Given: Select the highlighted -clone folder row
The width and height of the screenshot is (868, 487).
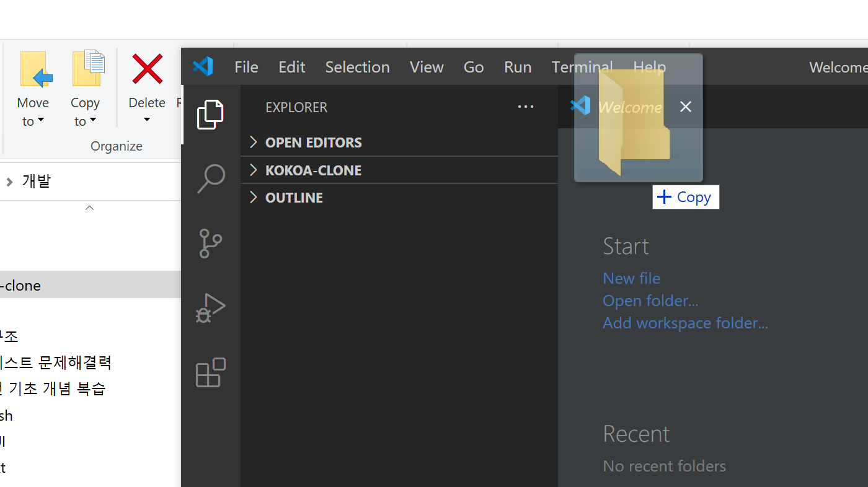Looking at the screenshot, I should (x=91, y=285).
